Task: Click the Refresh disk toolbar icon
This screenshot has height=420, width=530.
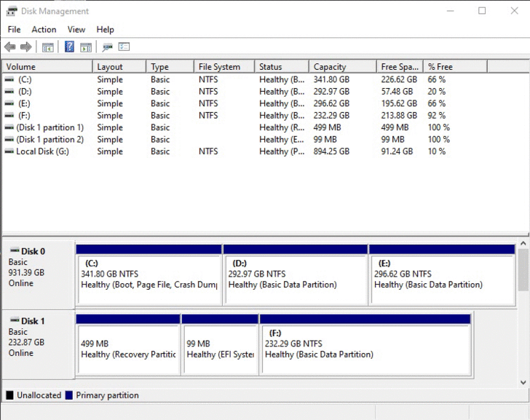Action: tap(107, 47)
